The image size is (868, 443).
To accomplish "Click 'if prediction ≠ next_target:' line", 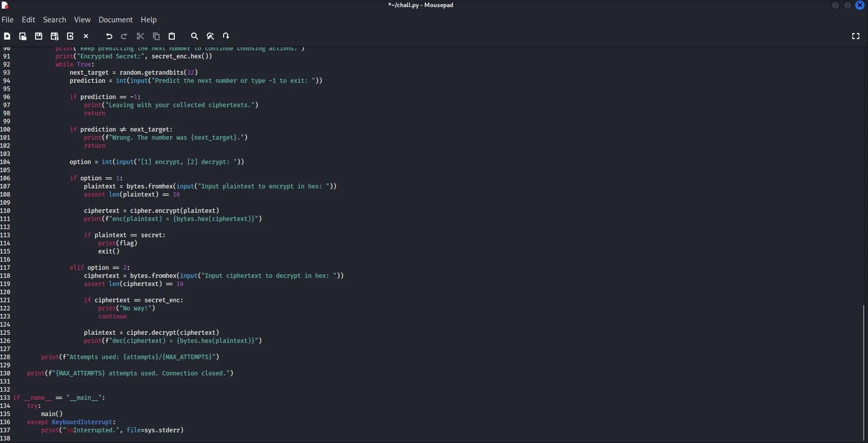I will point(121,130).
